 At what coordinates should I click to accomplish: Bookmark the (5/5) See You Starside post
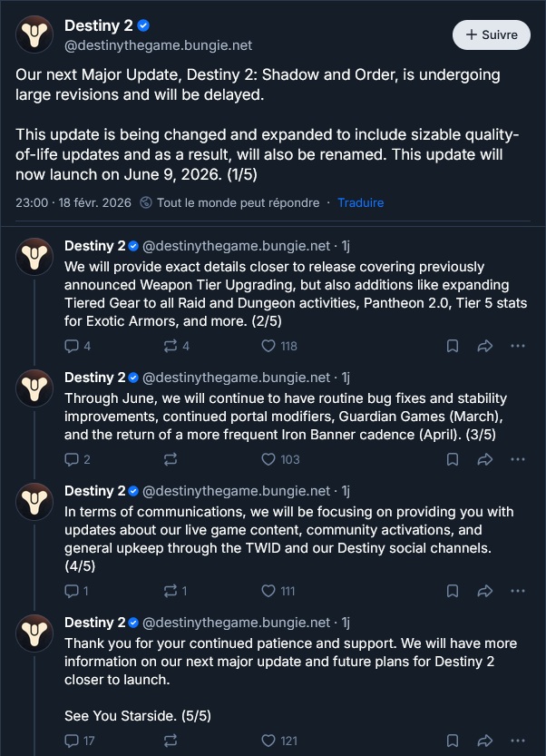point(453,741)
